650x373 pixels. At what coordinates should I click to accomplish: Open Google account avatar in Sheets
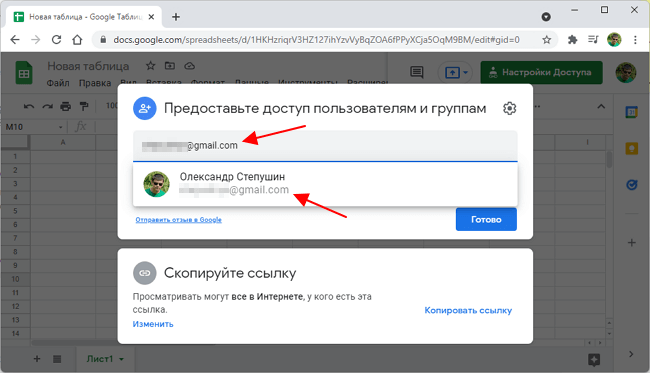[626, 73]
